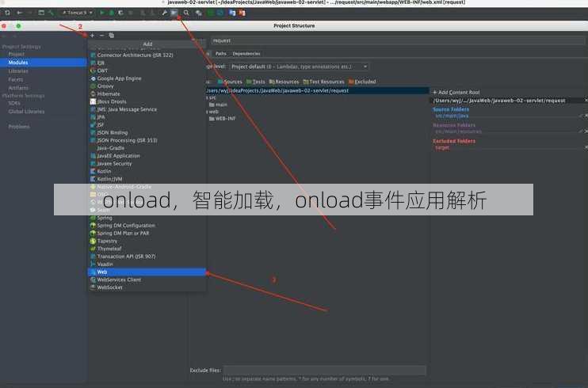Choose JBoss Drools from the Add menu
Viewport: 588px width, 388px height.
[x=147, y=101]
